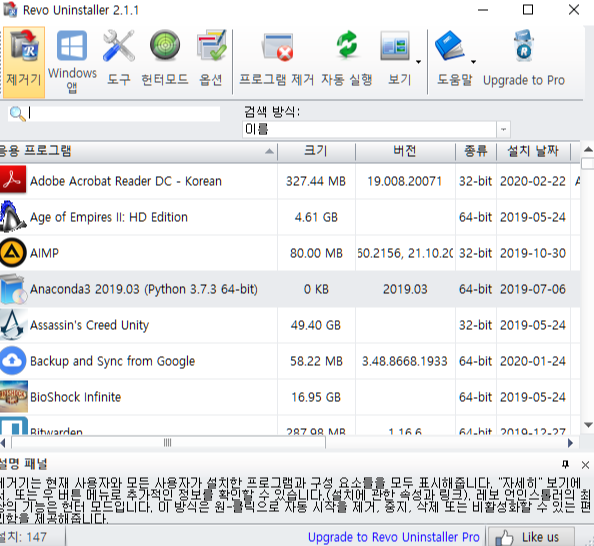This screenshot has width=594, height=546.
Task: Click the BioShock Infinite icon
Action: tap(14, 396)
